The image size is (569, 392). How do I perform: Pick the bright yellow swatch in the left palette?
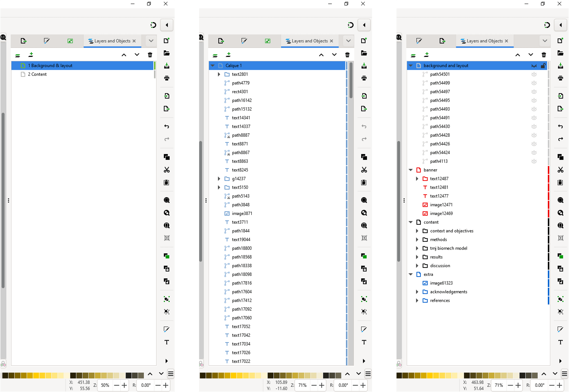[x=36, y=375]
